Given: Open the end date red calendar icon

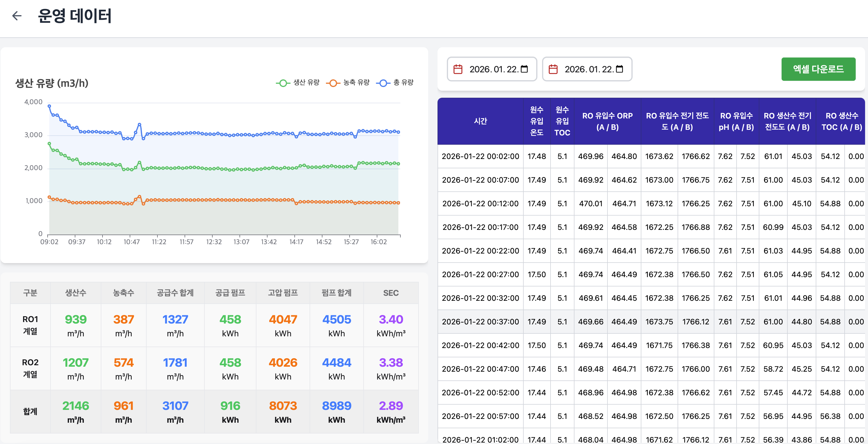Looking at the screenshot, I should coord(553,69).
